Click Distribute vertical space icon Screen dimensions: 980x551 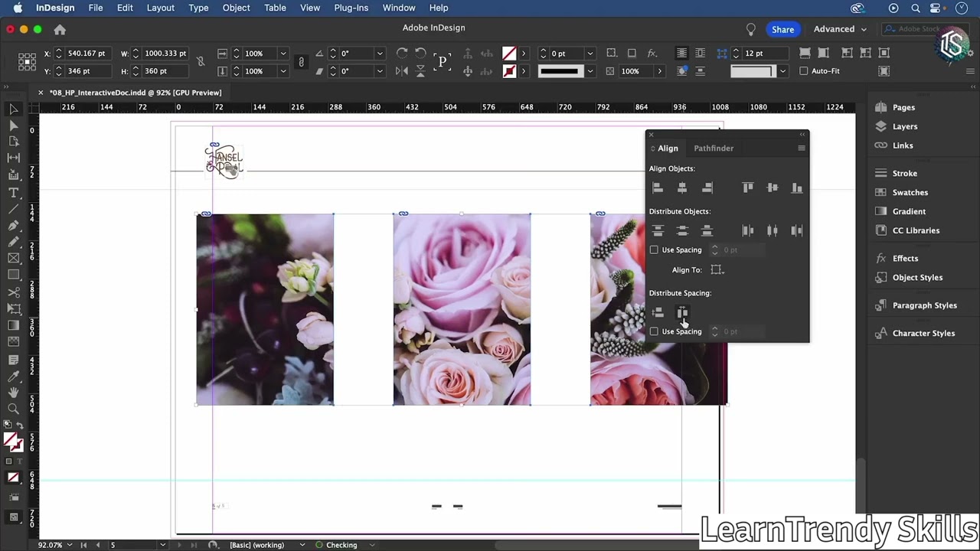[x=658, y=312]
